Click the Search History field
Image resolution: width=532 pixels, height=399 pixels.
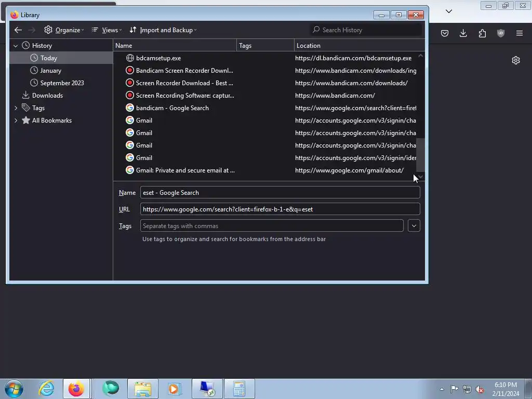[366, 30]
